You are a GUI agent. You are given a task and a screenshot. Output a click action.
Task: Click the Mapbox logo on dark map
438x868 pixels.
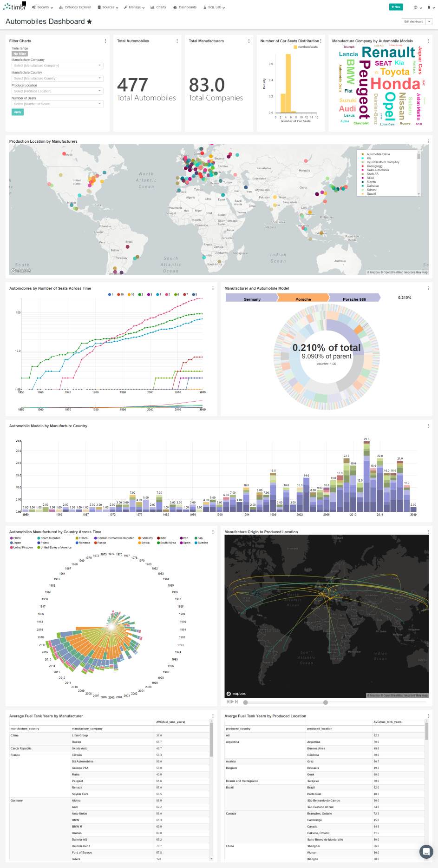[x=236, y=694]
